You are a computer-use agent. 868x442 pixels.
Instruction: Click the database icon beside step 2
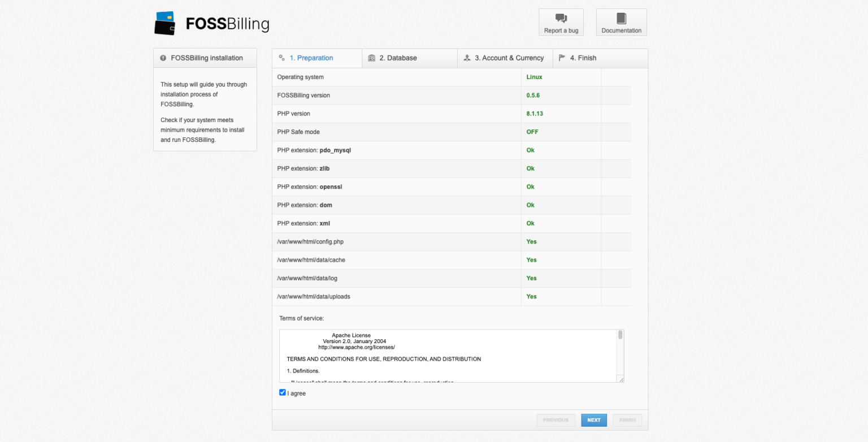(x=371, y=58)
